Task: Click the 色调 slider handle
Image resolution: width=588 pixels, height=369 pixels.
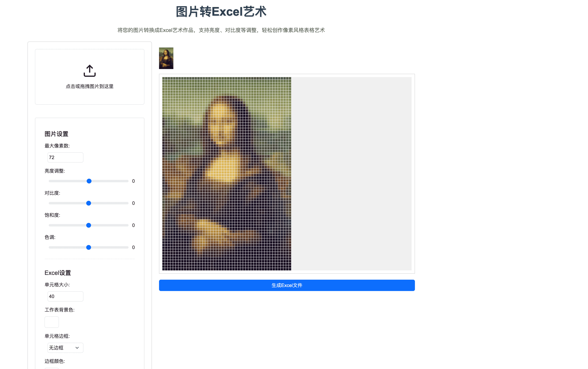Action: pyautogui.click(x=89, y=247)
